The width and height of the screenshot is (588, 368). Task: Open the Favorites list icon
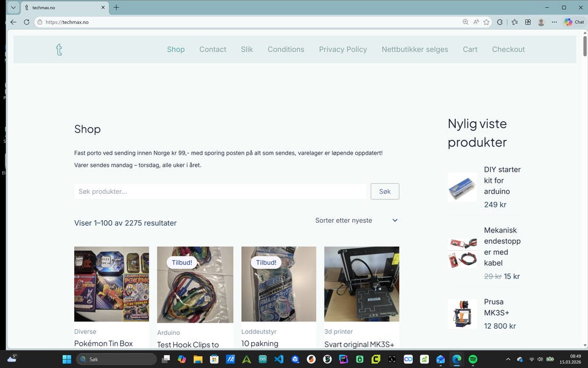point(515,22)
